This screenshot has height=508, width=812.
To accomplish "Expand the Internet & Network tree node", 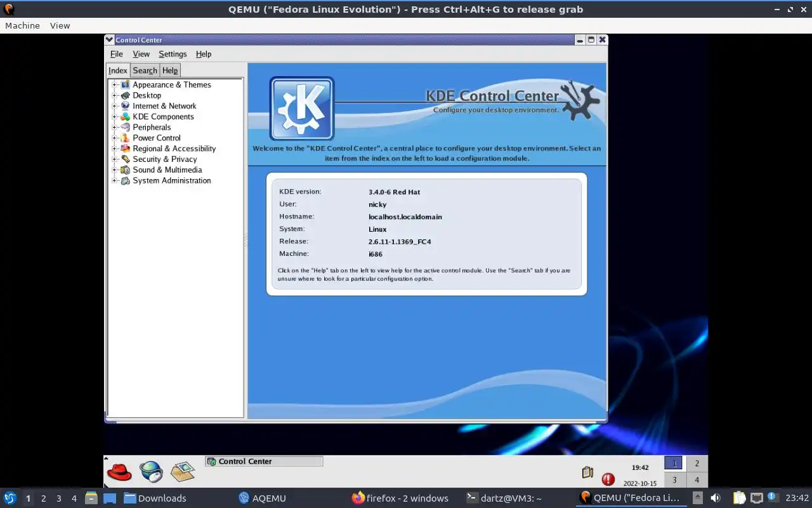I will [115, 106].
